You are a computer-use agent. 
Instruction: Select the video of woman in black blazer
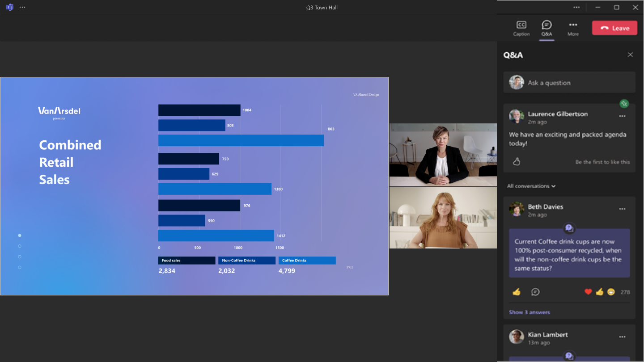443,155
